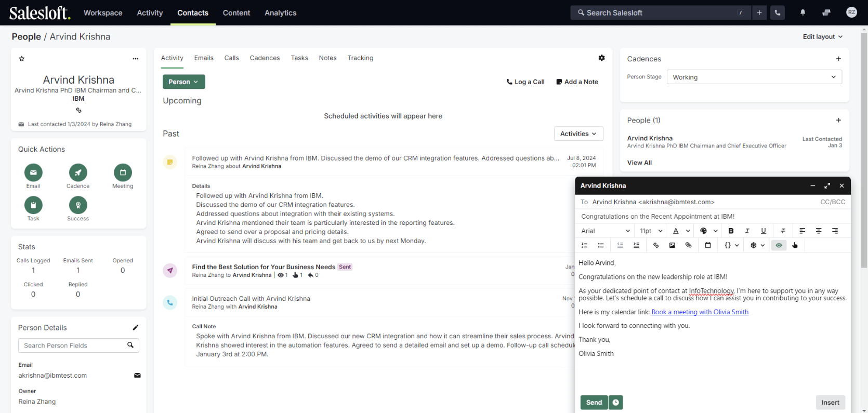Toggle strikethrough formatting in email
Screen dimensions: 868x413
tap(783, 231)
